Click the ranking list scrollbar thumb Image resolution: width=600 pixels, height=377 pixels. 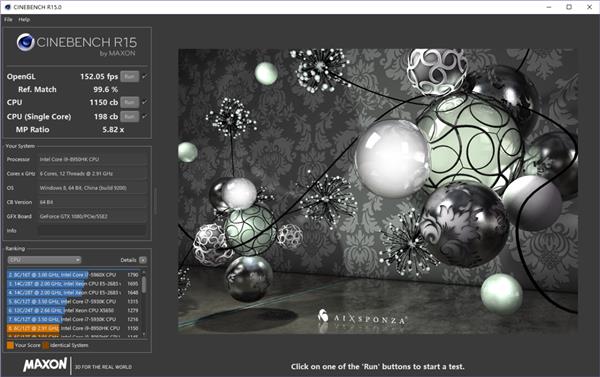144,284
